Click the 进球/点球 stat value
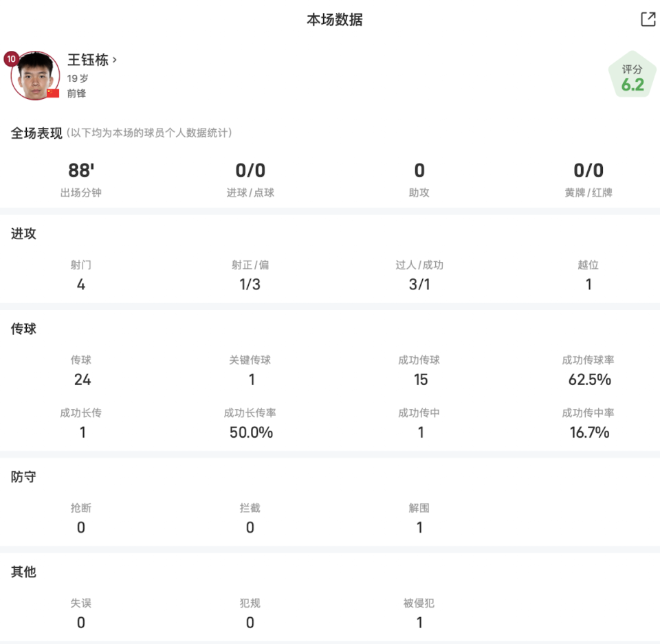Screen dimensions: 660x644 (x=250, y=170)
